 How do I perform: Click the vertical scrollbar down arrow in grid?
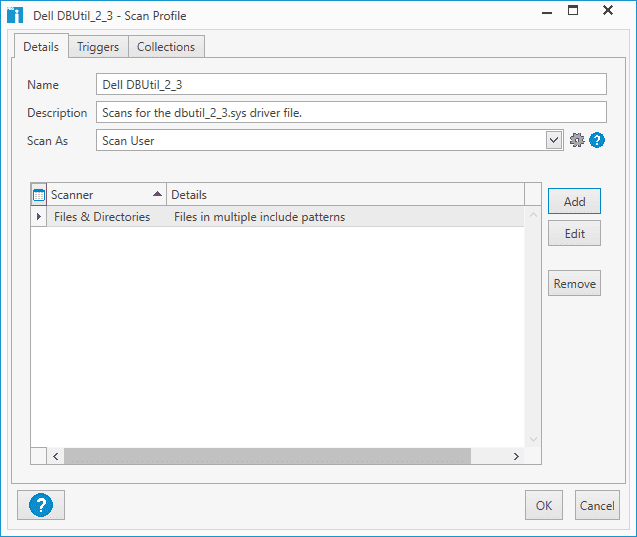pos(533,439)
